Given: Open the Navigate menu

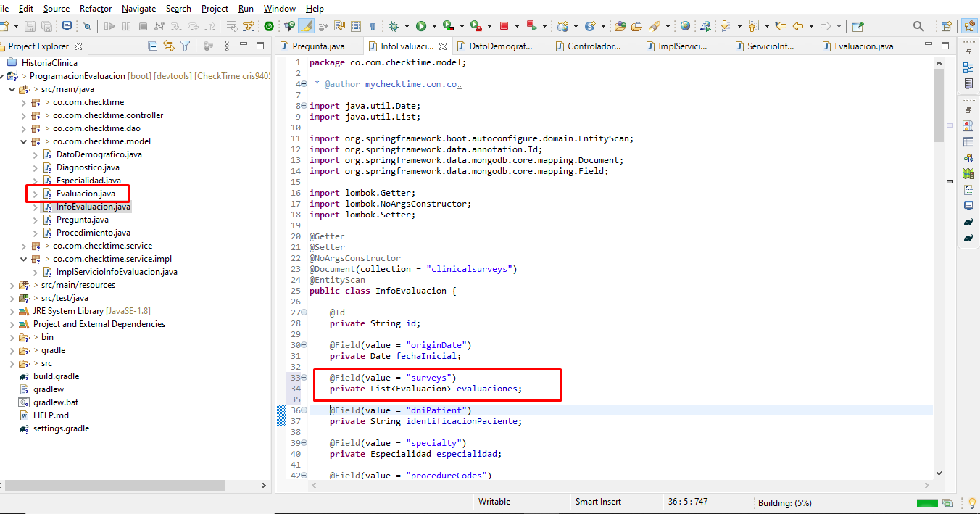Looking at the screenshot, I should tap(138, 9).
